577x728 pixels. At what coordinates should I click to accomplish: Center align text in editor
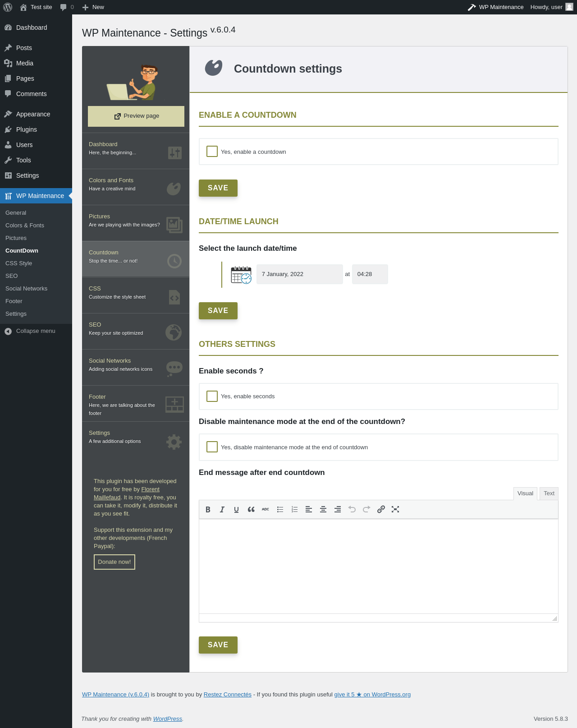pos(323,509)
